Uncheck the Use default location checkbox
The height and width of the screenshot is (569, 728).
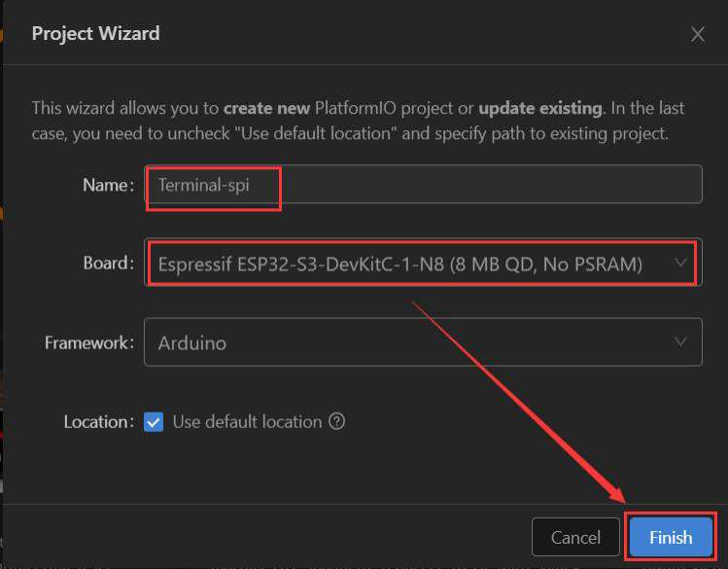[x=154, y=422]
